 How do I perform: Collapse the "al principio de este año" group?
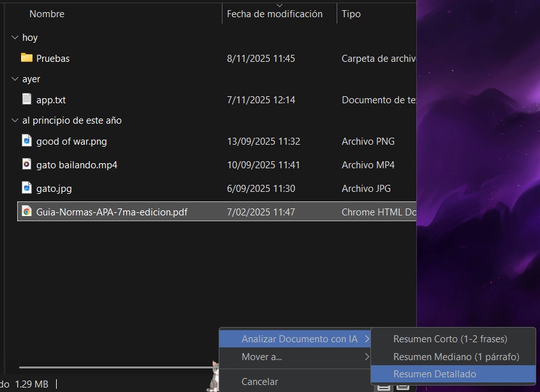click(15, 120)
